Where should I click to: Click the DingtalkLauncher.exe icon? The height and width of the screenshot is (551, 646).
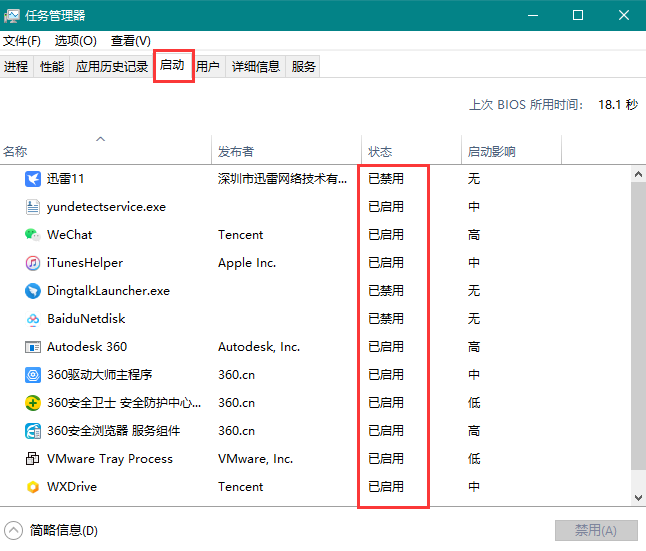tap(33, 291)
